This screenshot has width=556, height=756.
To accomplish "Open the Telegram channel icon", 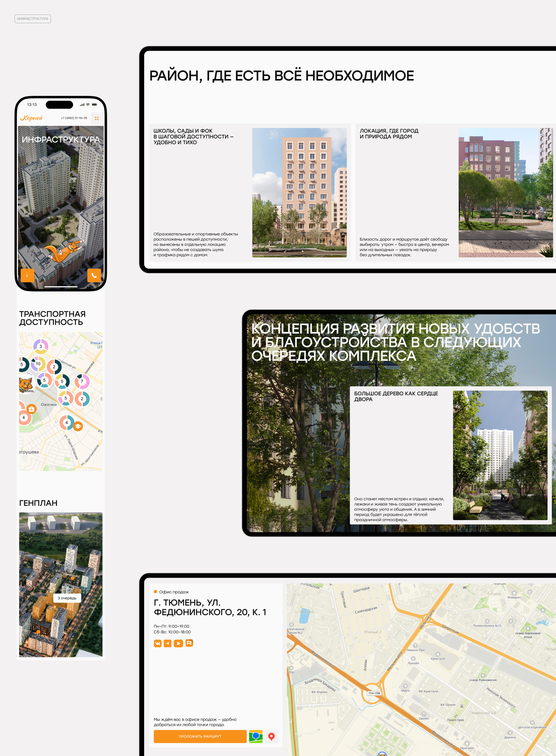I will click(x=168, y=643).
